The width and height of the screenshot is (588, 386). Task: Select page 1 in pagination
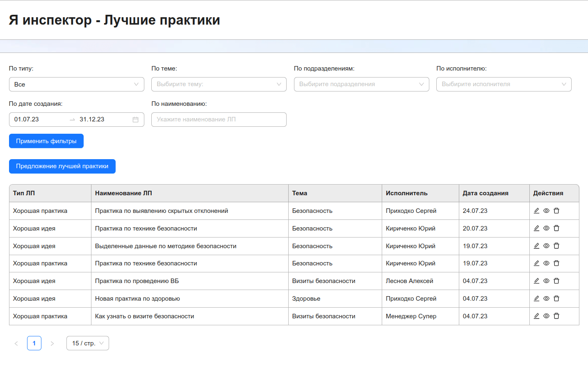point(34,343)
